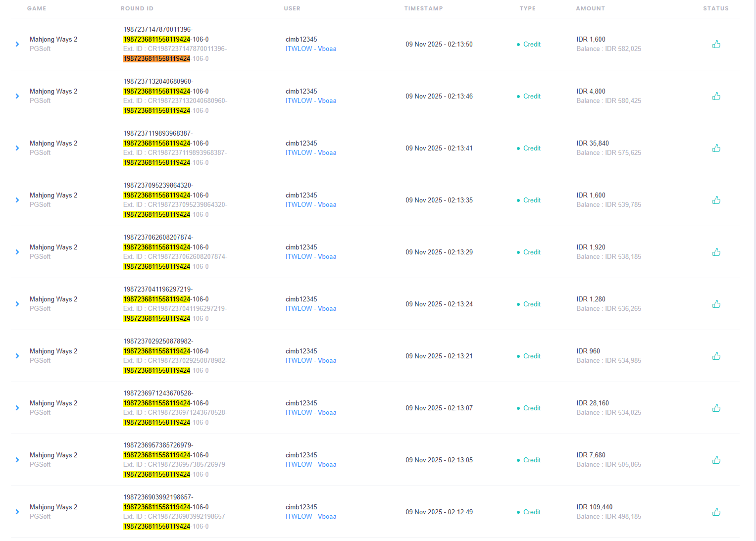Screen dimensions: 756x541
Task: Click PGSoft label in 02:13:46 row
Action: (x=40, y=100)
